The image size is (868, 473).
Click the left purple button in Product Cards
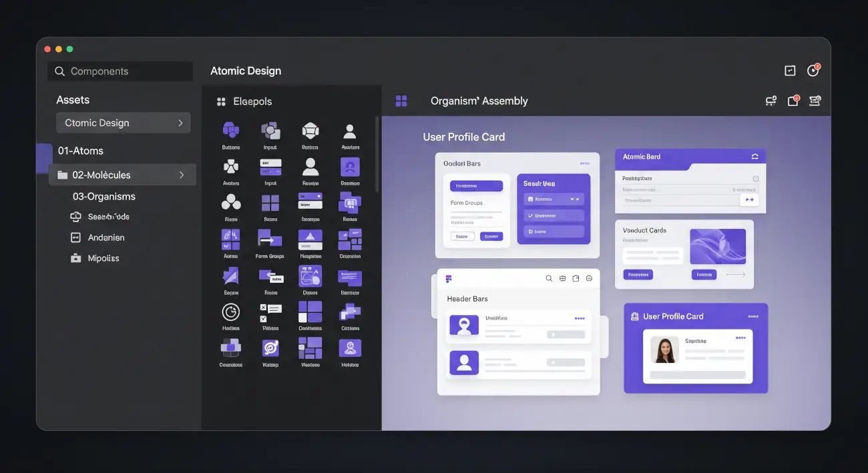[x=638, y=274]
